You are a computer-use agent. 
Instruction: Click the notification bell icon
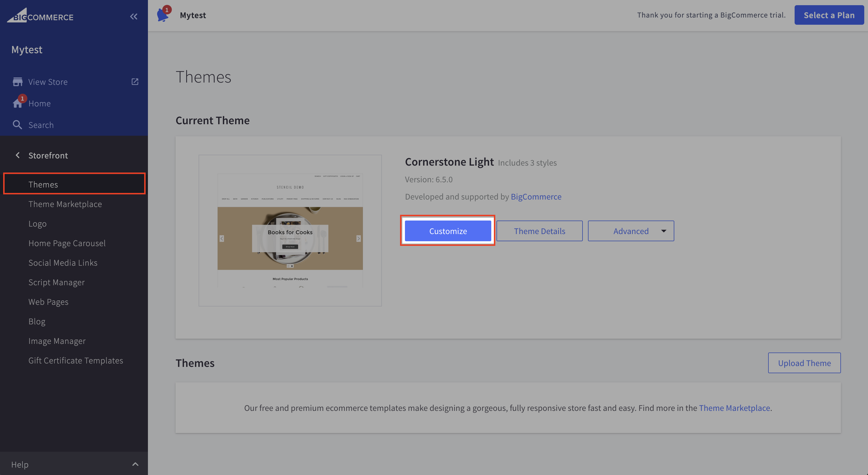(163, 15)
